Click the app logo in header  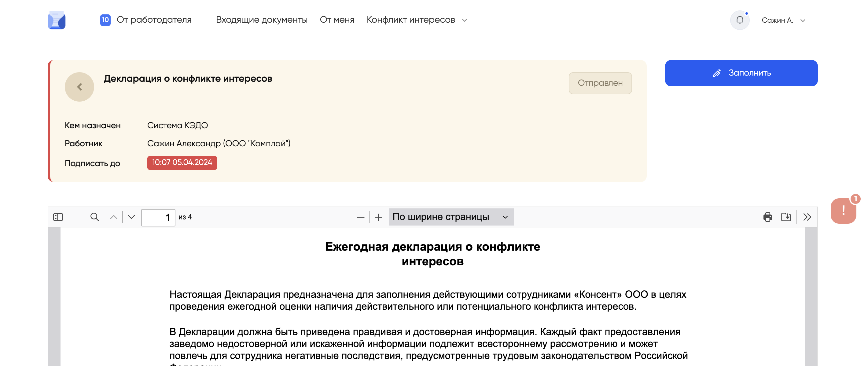(57, 20)
